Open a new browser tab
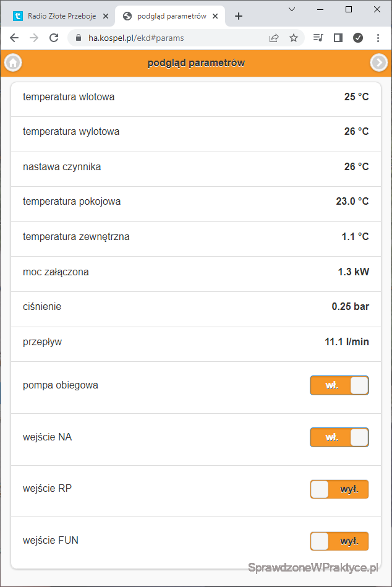The width and height of the screenshot is (392, 587). [x=239, y=16]
